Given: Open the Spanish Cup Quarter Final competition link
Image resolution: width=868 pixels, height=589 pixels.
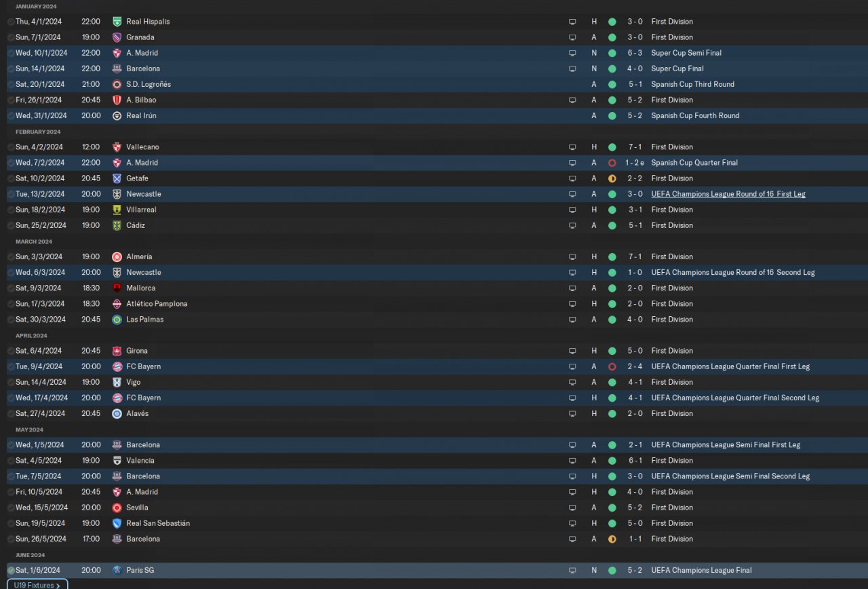Looking at the screenshot, I should click(694, 163).
